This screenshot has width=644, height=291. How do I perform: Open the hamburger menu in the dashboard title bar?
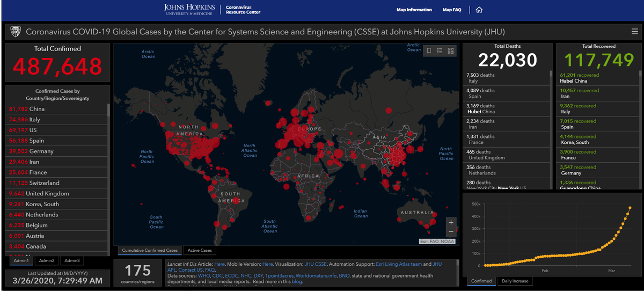point(635,32)
